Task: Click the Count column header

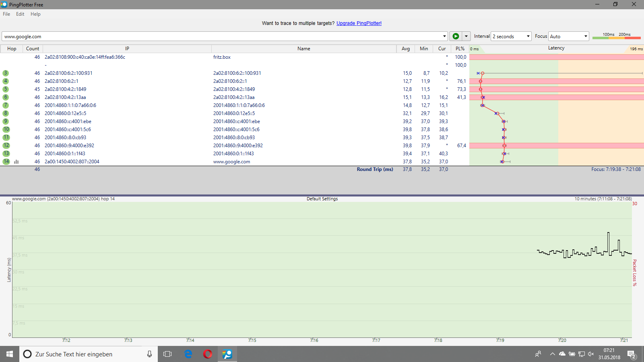Action: [x=33, y=49]
